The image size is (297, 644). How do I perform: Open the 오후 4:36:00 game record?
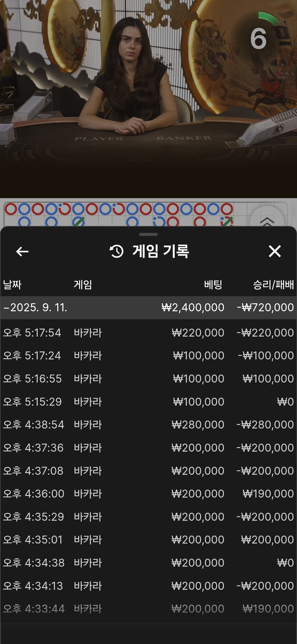pyautogui.click(x=148, y=494)
